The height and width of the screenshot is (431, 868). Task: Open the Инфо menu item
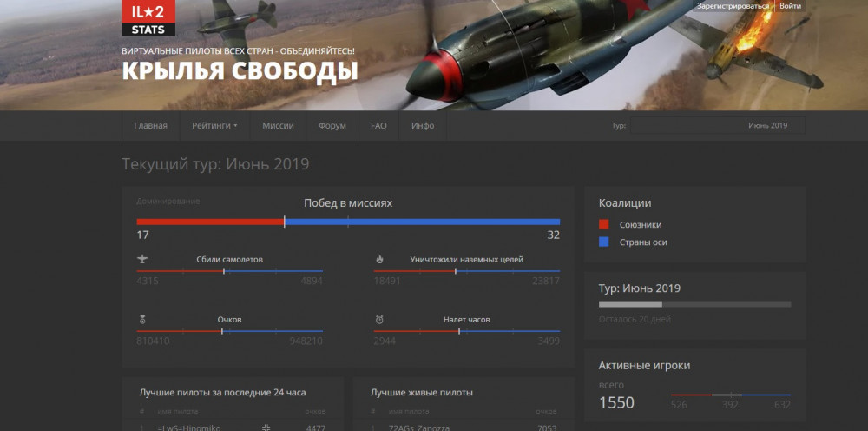click(423, 126)
